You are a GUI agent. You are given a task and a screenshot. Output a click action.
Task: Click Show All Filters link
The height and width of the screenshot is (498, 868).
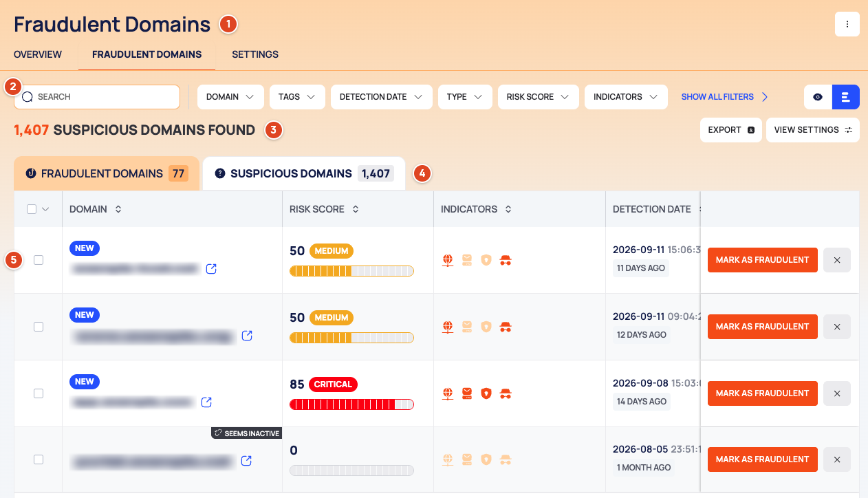point(725,97)
